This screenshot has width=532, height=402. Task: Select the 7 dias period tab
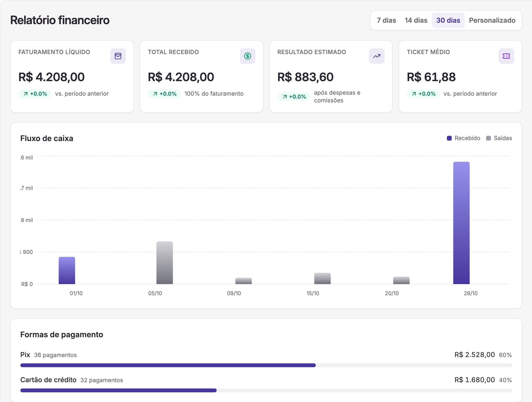point(386,20)
